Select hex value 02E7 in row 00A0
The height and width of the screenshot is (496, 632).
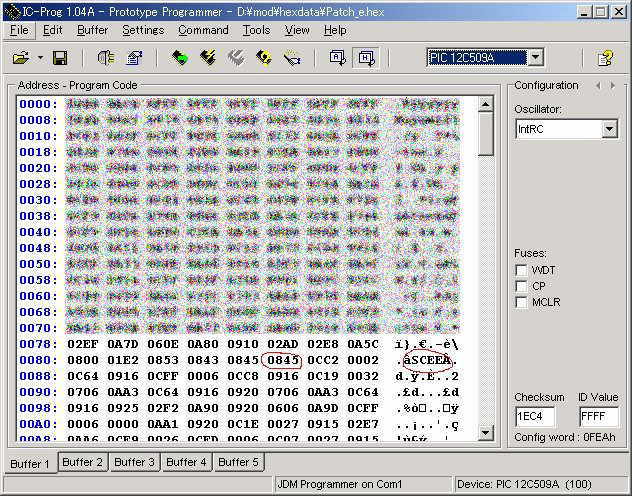point(363,424)
